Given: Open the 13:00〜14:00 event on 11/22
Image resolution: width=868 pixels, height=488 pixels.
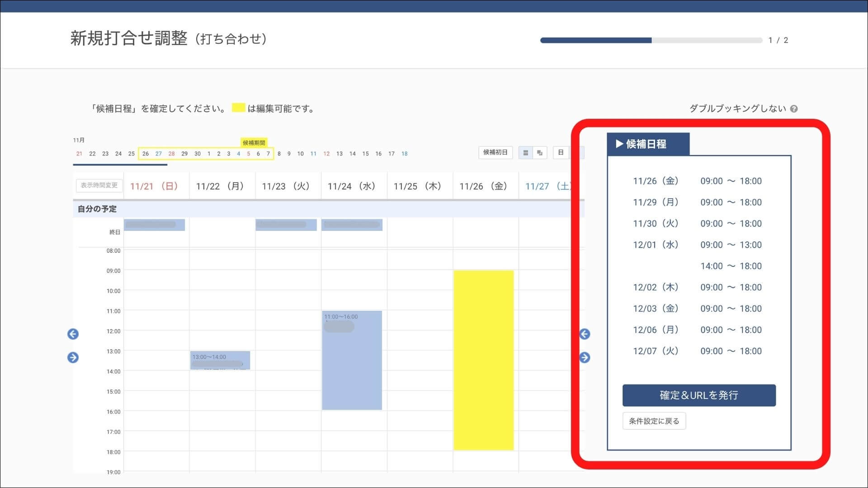Looking at the screenshot, I should pos(220,360).
